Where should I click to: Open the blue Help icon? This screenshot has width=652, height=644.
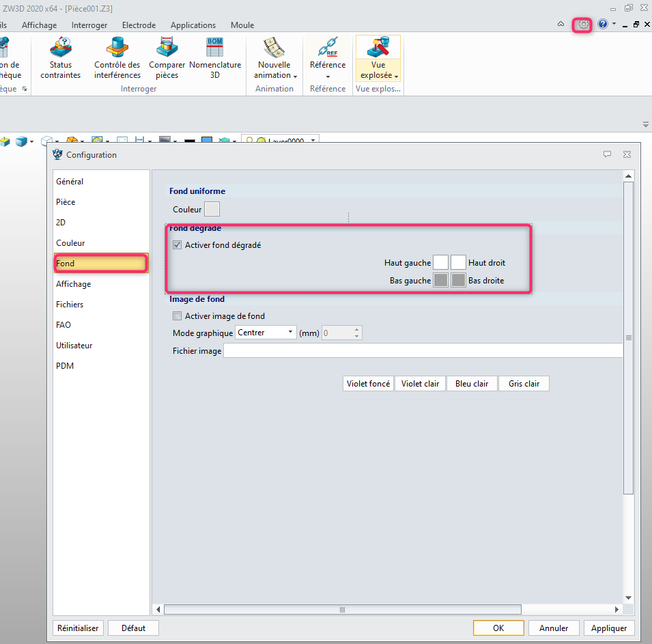pos(603,24)
